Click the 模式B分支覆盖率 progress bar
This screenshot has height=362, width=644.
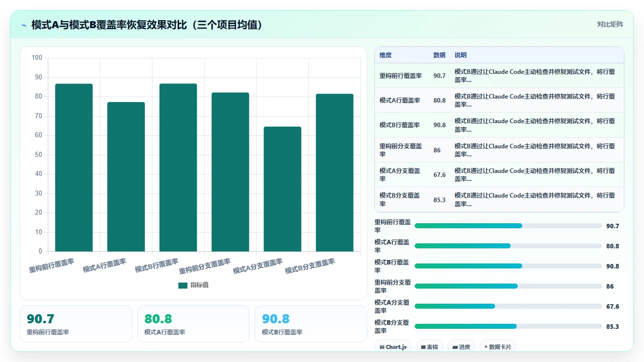508,326
